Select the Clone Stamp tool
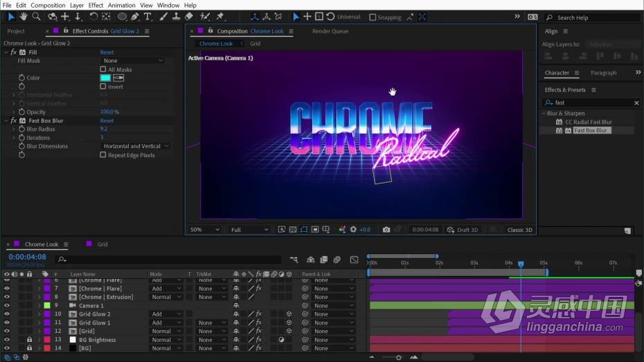This screenshot has width=644, height=362. pyautogui.click(x=176, y=17)
